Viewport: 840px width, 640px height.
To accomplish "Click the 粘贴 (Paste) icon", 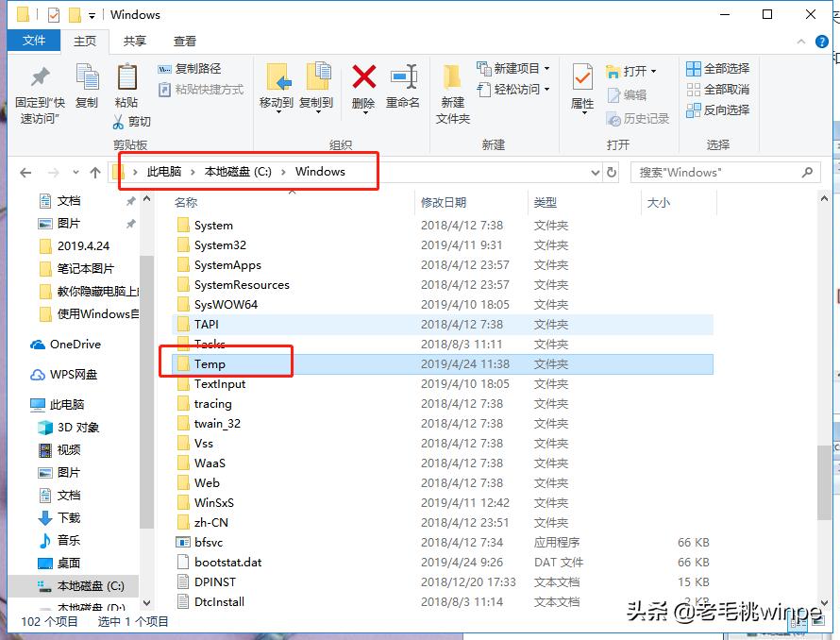I will (126, 83).
